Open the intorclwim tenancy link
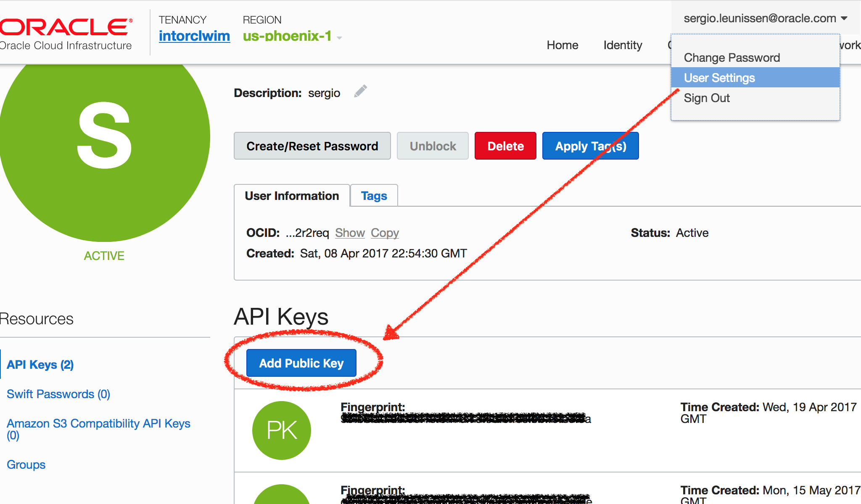861x504 pixels. coord(194,36)
